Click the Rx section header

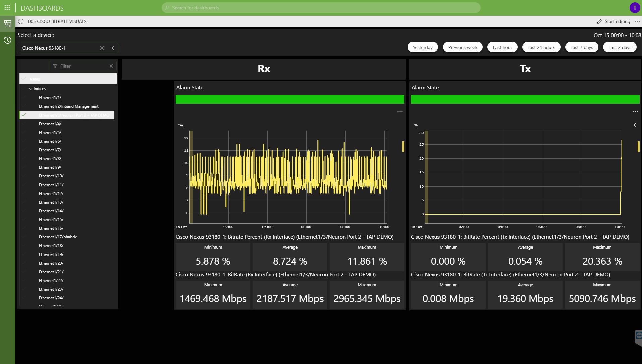(264, 69)
